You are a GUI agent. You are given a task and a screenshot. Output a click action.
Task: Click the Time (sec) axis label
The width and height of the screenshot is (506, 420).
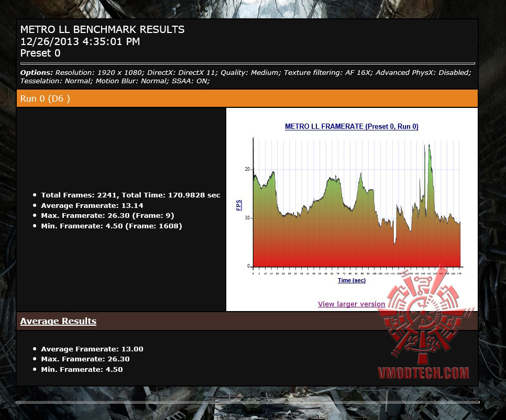coord(351,280)
